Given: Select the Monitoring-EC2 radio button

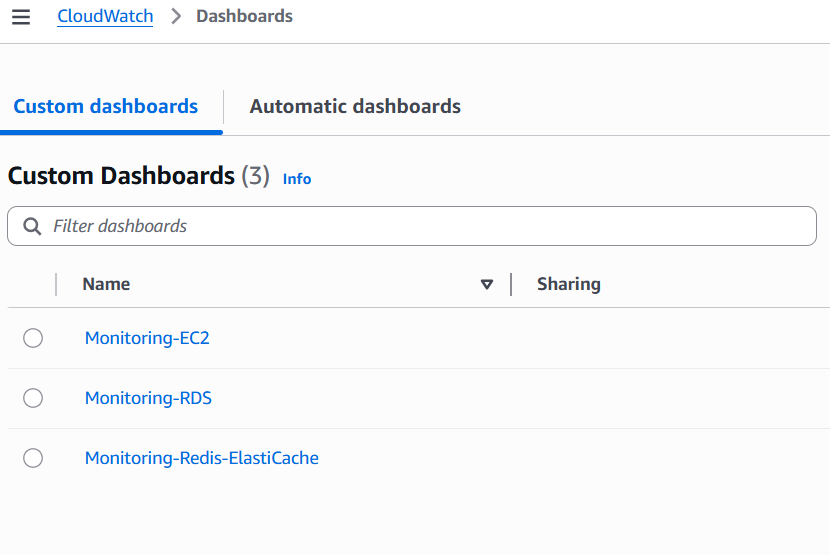Looking at the screenshot, I should tap(33, 338).
